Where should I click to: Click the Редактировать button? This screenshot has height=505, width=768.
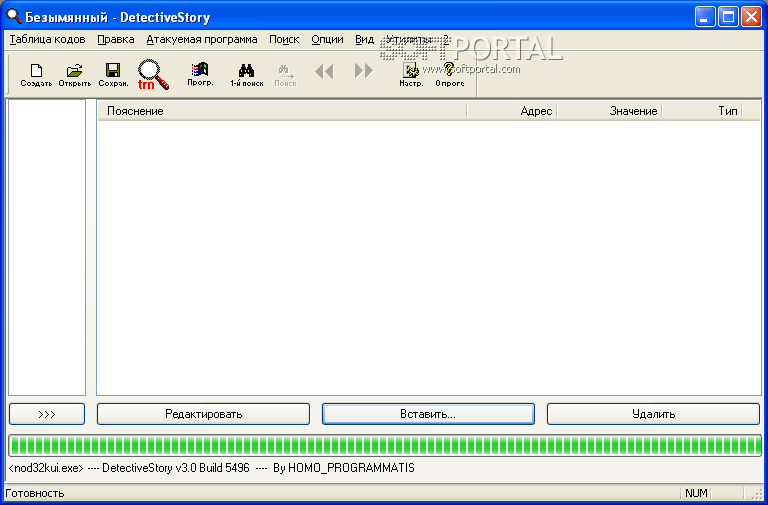click(203, 414)
